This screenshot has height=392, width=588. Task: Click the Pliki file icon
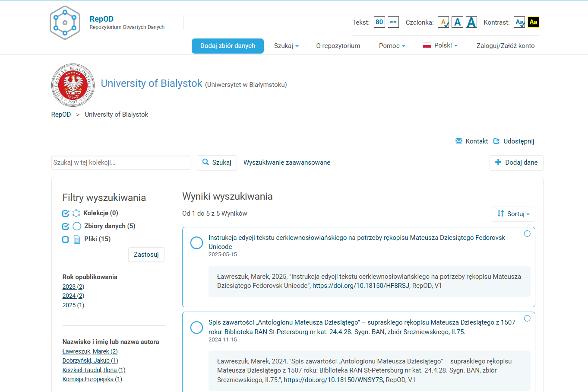[77, 239]
